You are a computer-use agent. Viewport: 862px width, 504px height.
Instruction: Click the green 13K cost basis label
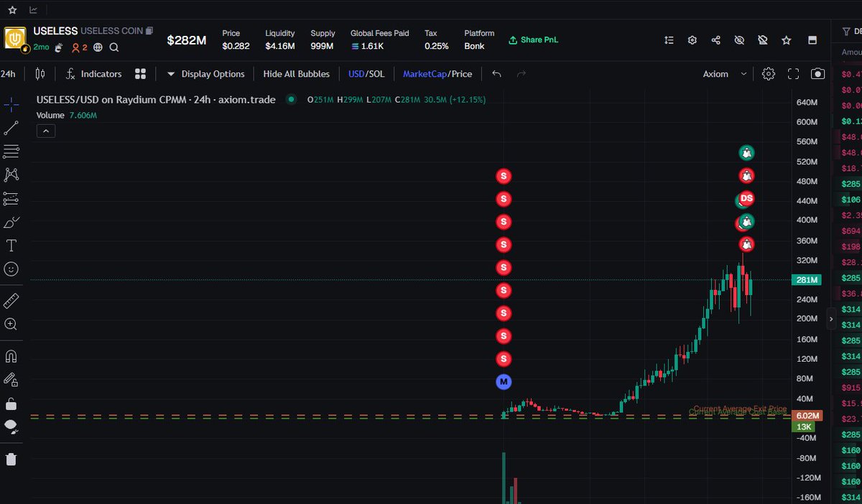[802, 426]
